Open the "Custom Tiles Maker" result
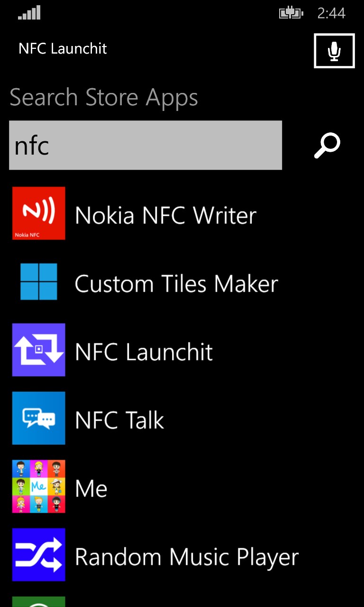The image size is (364, 607). [x=176, y=284]
